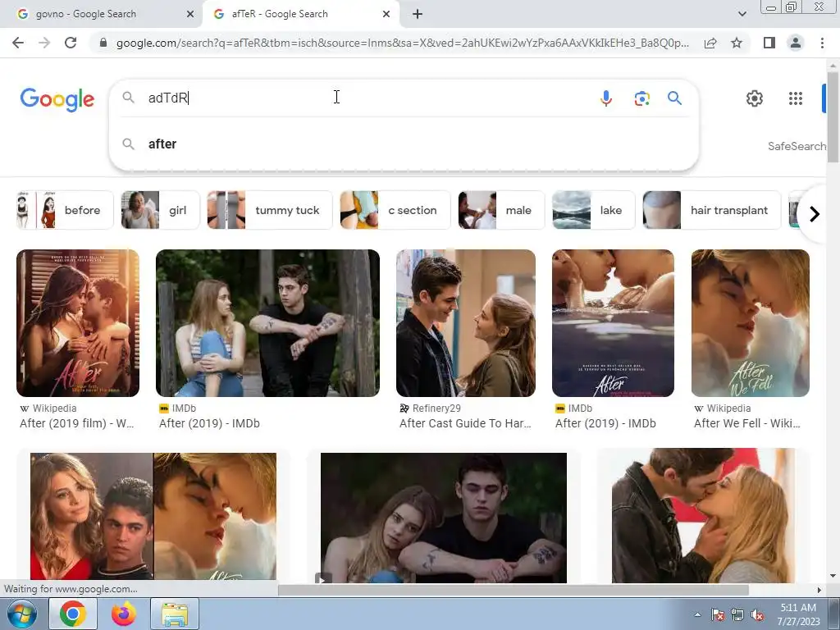
Task: Open Action Center flag tray icon
Action: [x=718, y=615]
